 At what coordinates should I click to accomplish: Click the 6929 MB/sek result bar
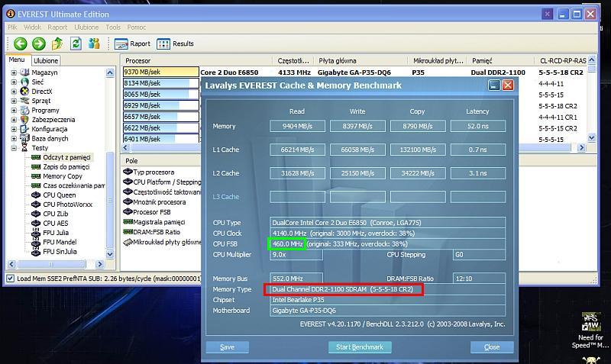click(161, 105)
